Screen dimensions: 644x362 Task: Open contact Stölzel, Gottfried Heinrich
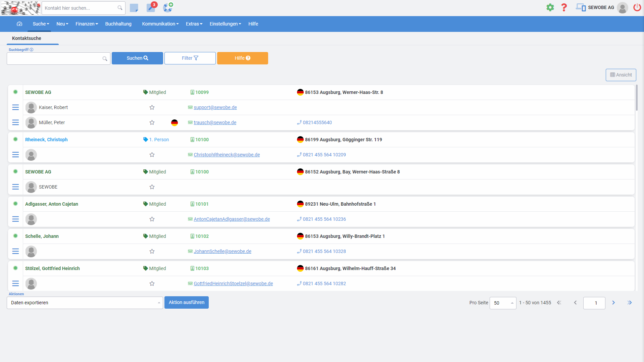tap(52, 268)
